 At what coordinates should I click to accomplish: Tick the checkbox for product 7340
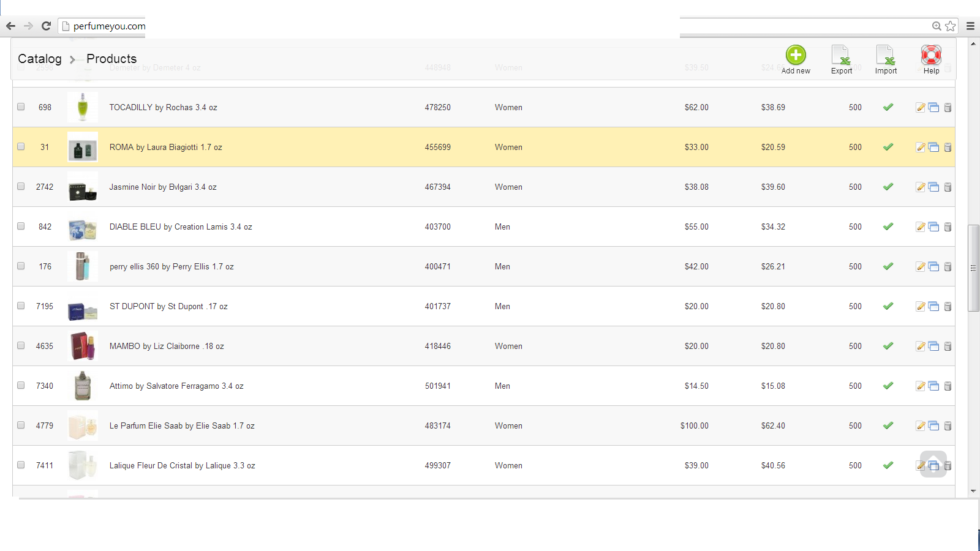coord(21,385)
